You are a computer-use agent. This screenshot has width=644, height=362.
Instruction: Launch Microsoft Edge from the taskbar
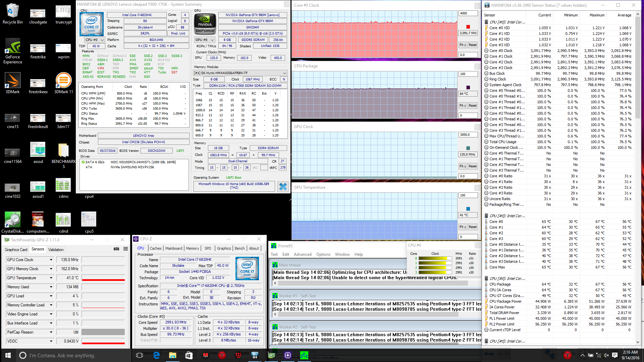(156, 355)
